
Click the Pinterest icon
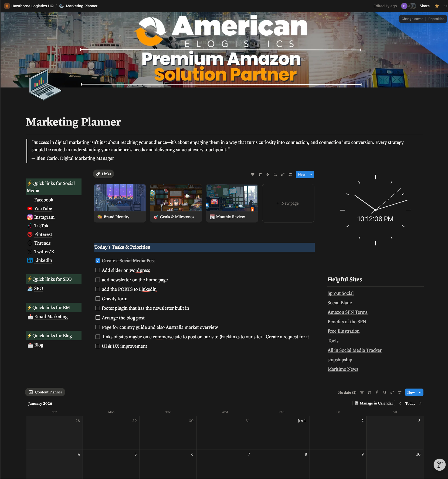coord(30,234)
